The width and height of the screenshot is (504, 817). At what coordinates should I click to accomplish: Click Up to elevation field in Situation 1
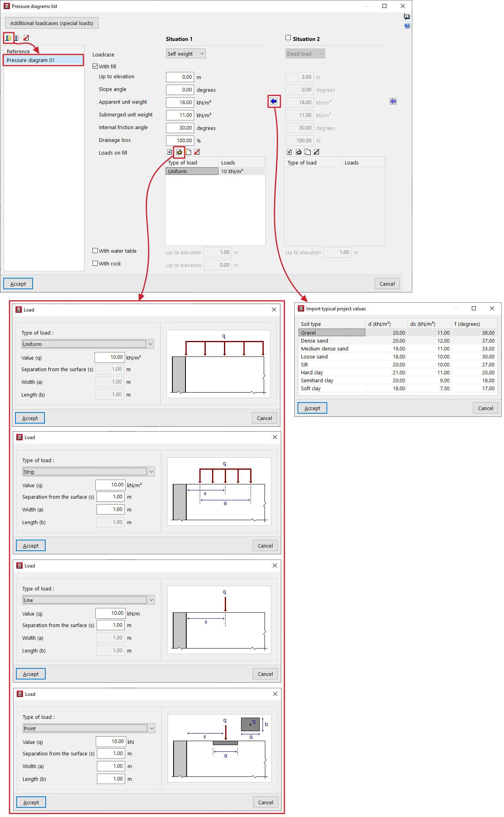pos(180,77)
